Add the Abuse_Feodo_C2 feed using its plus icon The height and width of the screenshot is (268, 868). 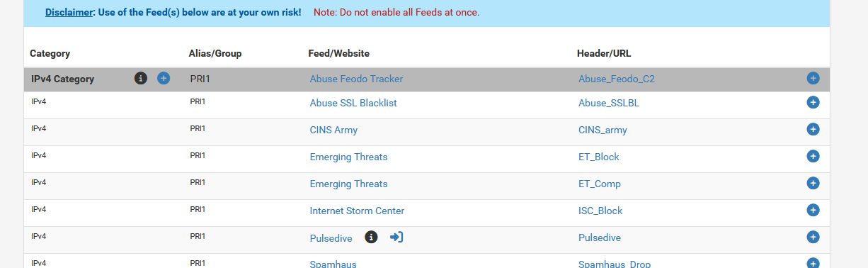pyautogui.click(x=813, y=78)
